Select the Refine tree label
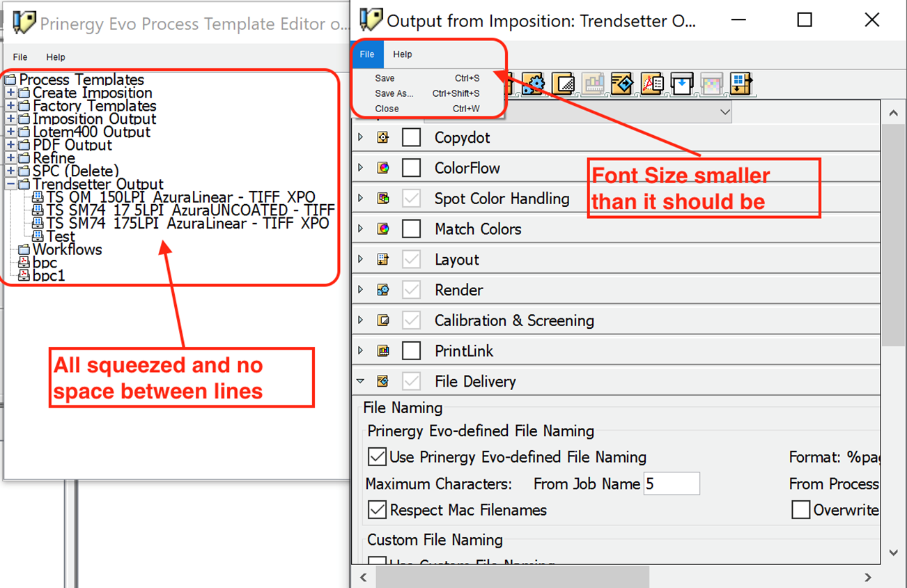 (54, 158)
